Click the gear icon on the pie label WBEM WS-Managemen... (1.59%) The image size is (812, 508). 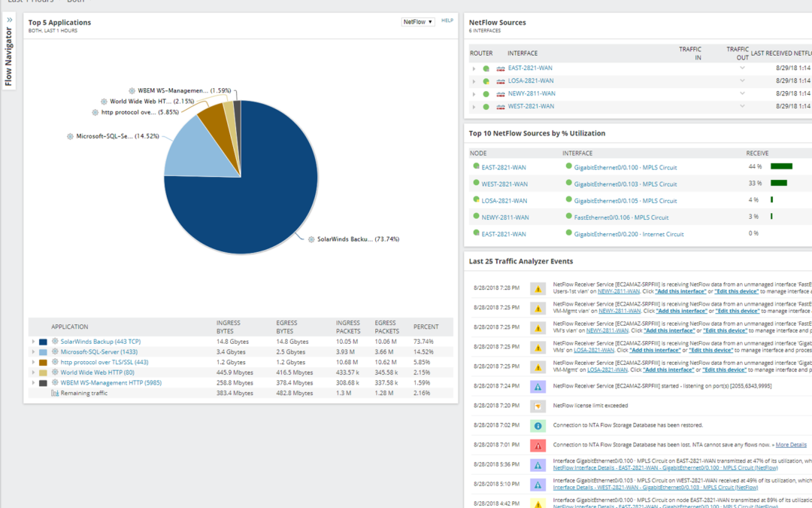coord(132,90)
